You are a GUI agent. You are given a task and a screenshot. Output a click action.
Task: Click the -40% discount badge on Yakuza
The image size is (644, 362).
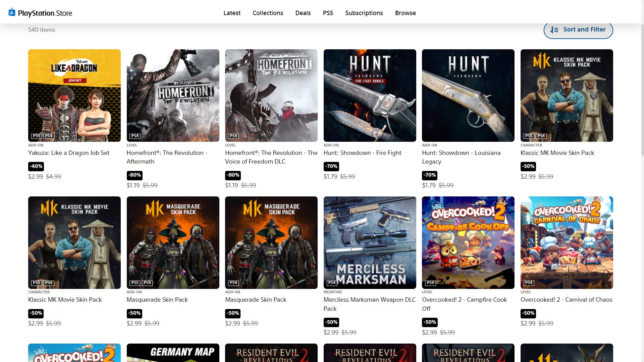pos(36,166)
